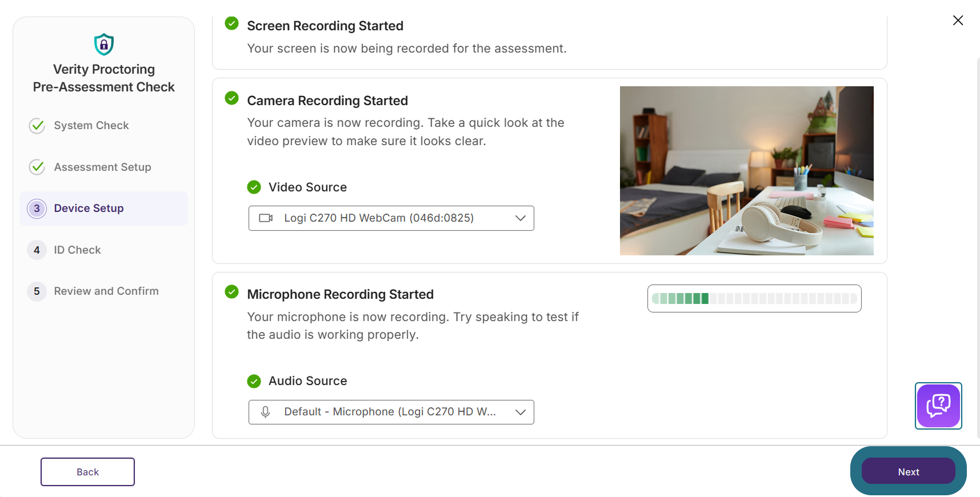980x497 pixels.
Task: Click 'Your screen is now being recorded' text
Action: click(x=407, y=49)
